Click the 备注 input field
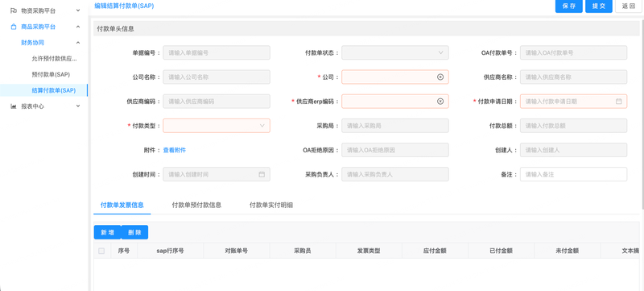644x291 pixels. pyautogui.click(x=573, y=174)
